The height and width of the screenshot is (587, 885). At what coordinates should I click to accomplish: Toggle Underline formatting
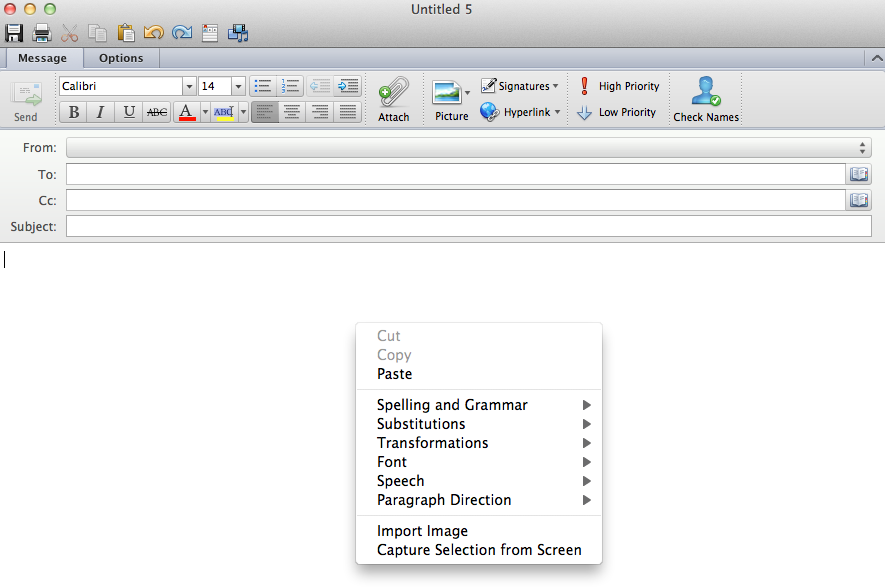(x=129, y=112)
